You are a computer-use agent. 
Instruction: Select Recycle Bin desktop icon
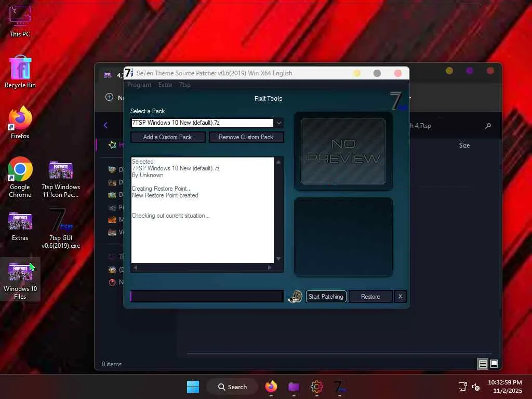[20, 72]
